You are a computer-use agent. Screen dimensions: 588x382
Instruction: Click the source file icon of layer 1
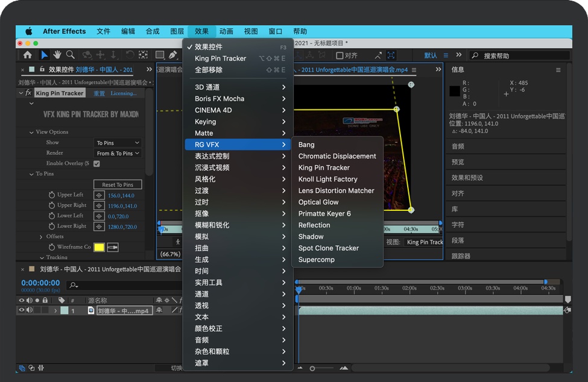coord(90,310)
